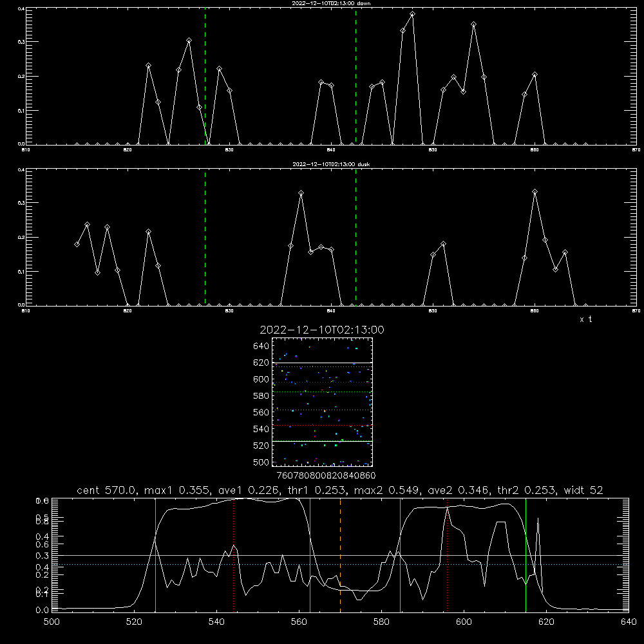Click the 'max1 0.355' value in the stats line
The width and height of the screenshot is (644, 644).
178,490
